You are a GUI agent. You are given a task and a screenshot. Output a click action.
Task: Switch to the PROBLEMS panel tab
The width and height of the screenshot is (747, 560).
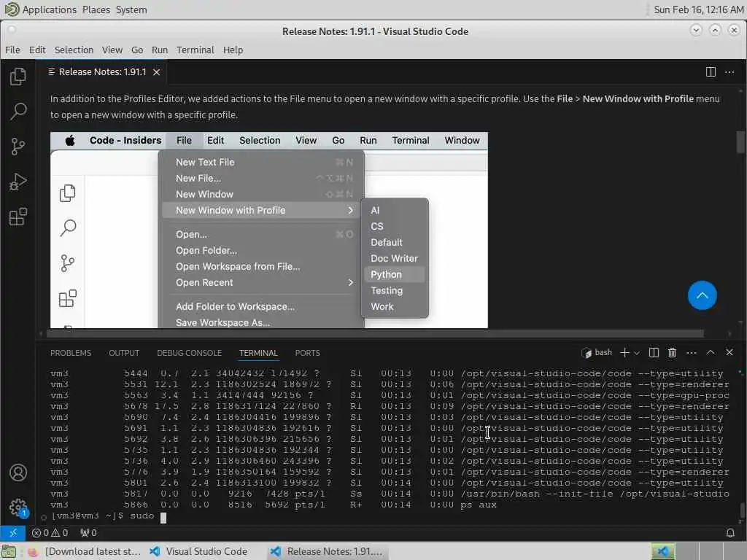pos(71,353)
